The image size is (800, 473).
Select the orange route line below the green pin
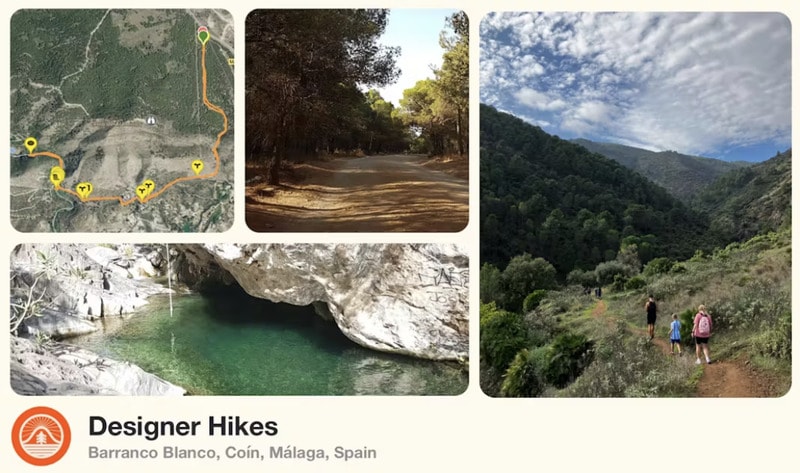(x=204, y=72)
